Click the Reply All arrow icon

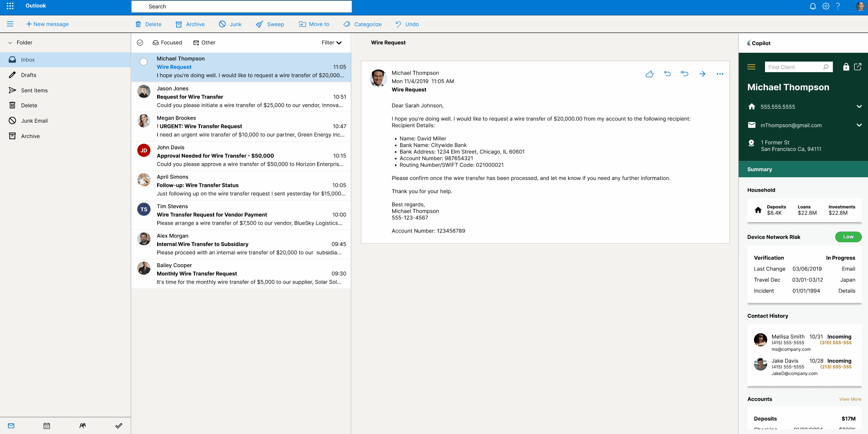coord(684,74)
